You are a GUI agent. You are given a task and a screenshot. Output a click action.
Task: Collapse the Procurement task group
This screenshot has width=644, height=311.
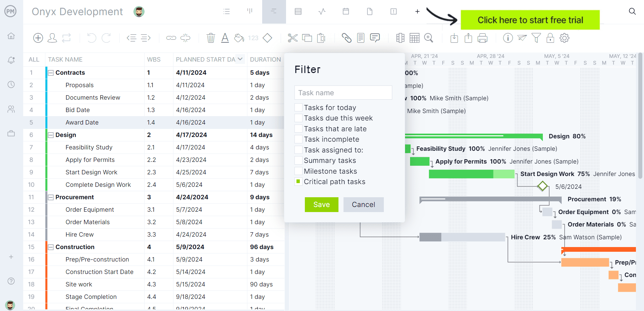click(51, 197)
